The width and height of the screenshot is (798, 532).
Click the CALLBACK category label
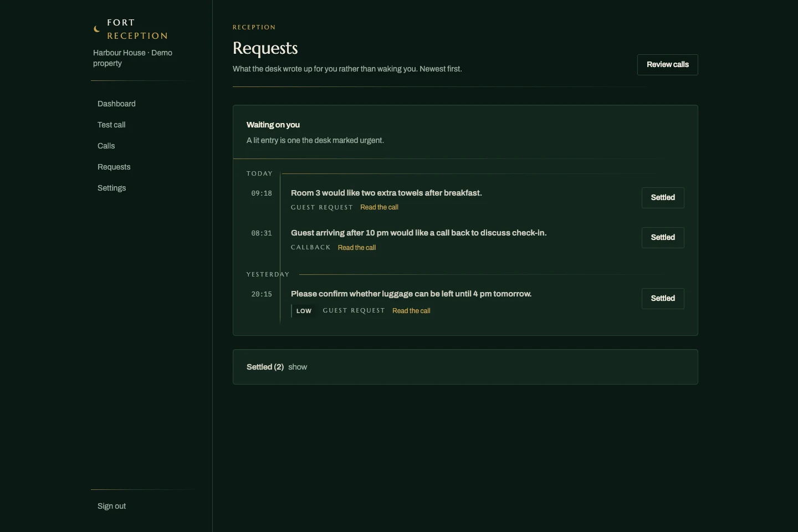tap(310, 247)
